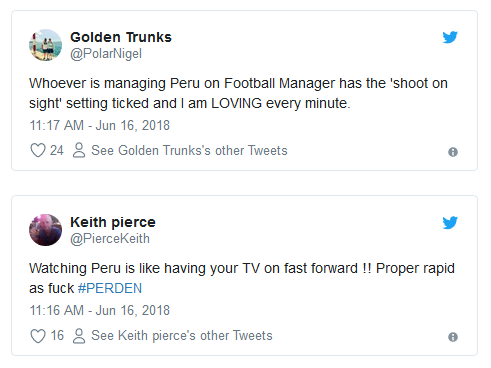
Task: Open Keith pierce profile picture
Action: pos(45,230)
